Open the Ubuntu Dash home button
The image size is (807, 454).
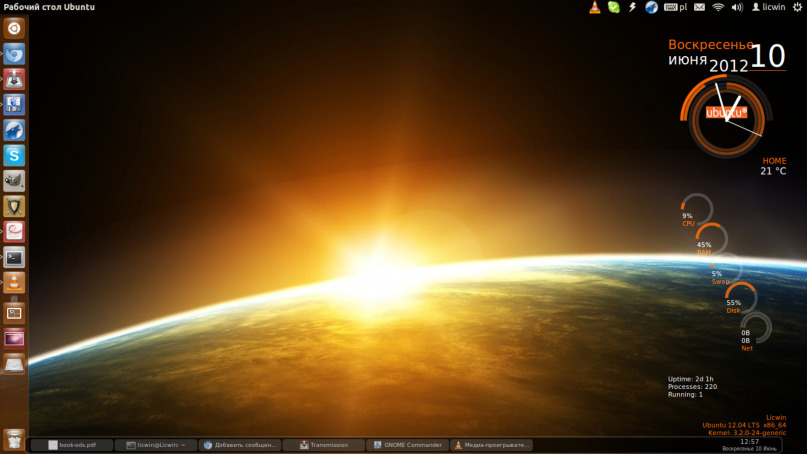click(x=14, y=28)
